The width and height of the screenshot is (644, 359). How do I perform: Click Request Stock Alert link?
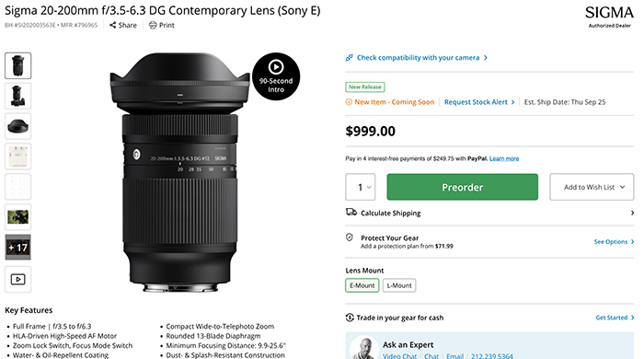(479, 102)
